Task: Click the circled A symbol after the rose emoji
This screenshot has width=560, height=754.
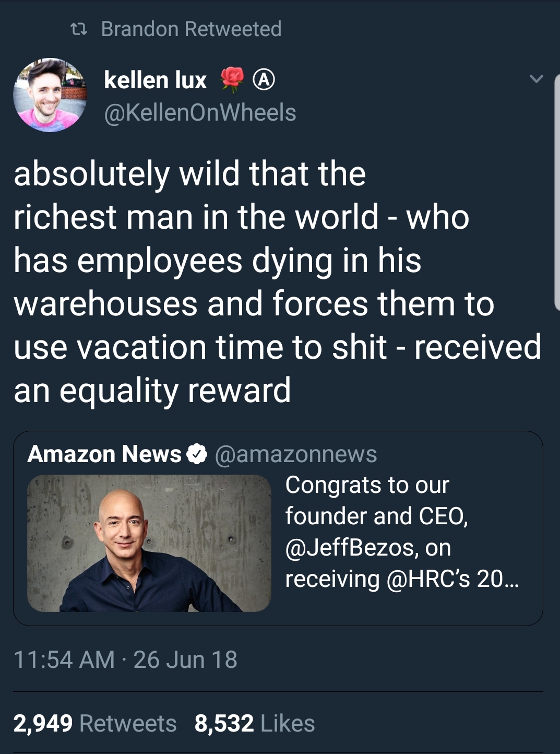Action: pyautogui.click(x=263, y=79)
